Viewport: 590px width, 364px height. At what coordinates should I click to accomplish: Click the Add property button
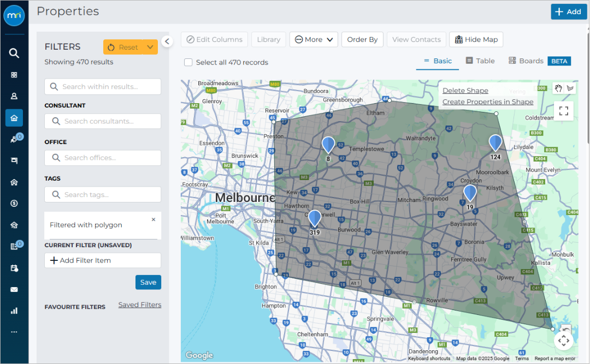(x=569, y=11)
